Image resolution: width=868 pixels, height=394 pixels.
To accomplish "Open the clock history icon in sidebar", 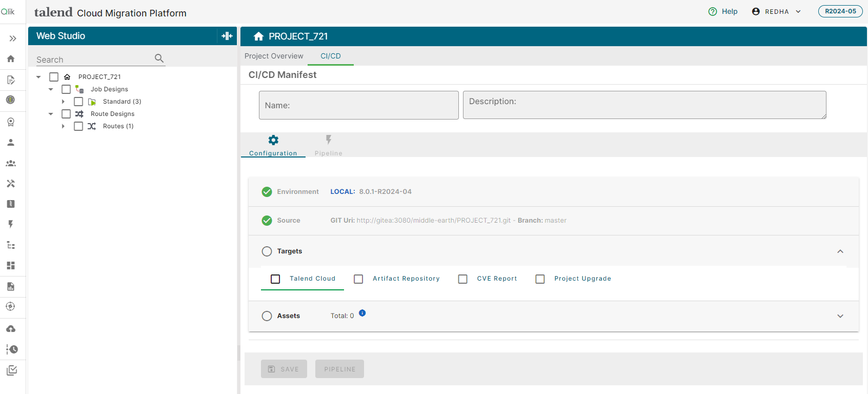I will (x=12, y=349).
